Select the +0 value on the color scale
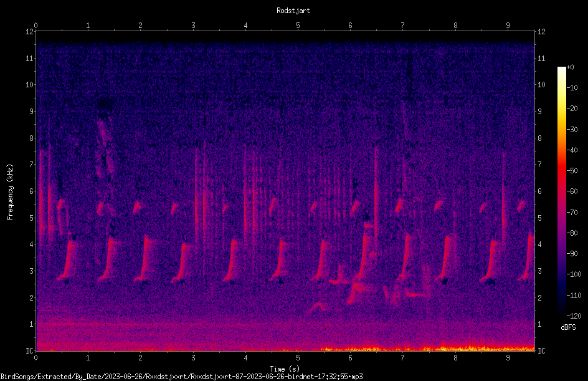588x381 pixels. (570, 67)
